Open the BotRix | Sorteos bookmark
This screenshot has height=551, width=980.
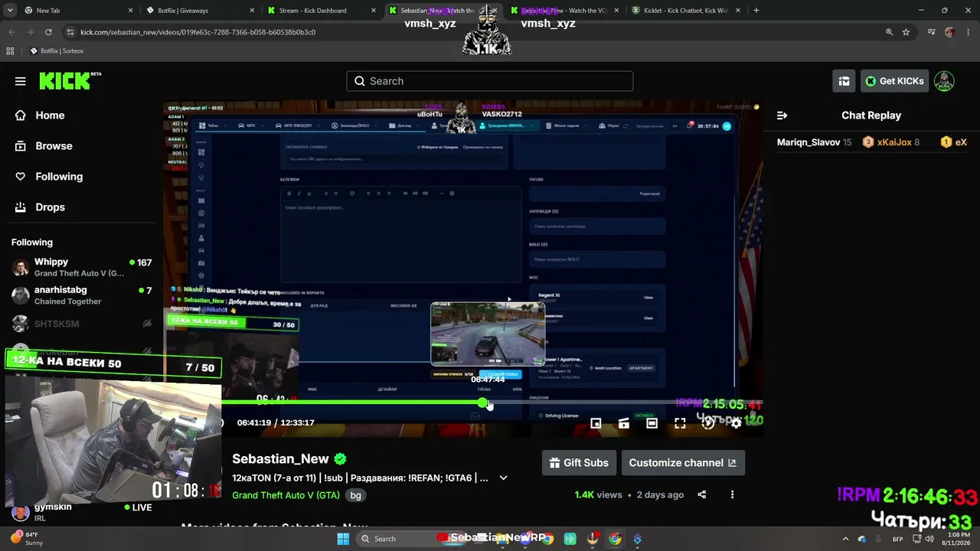(57, 51)
